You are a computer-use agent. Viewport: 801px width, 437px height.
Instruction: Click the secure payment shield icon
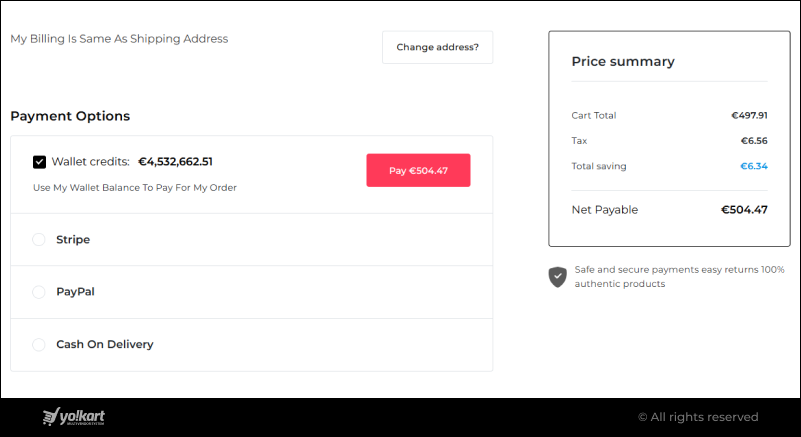pyautogui.click(x=557, y=277)
